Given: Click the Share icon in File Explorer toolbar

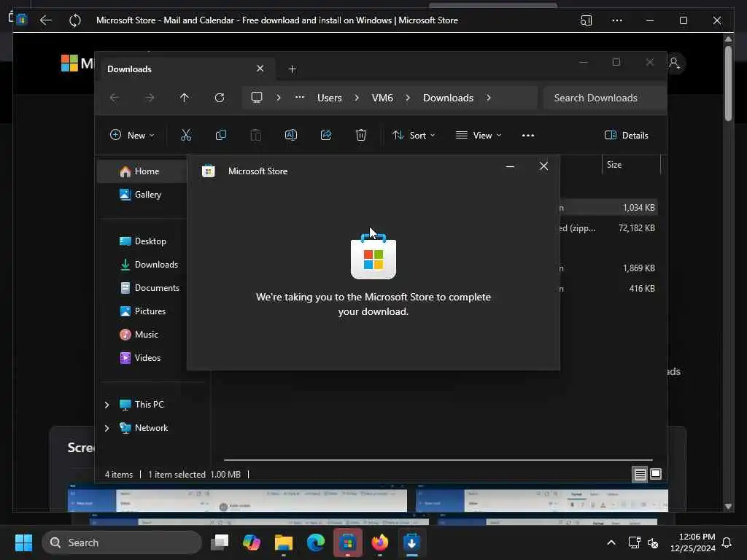Looking at the screenshot, I should pos(326,135).
